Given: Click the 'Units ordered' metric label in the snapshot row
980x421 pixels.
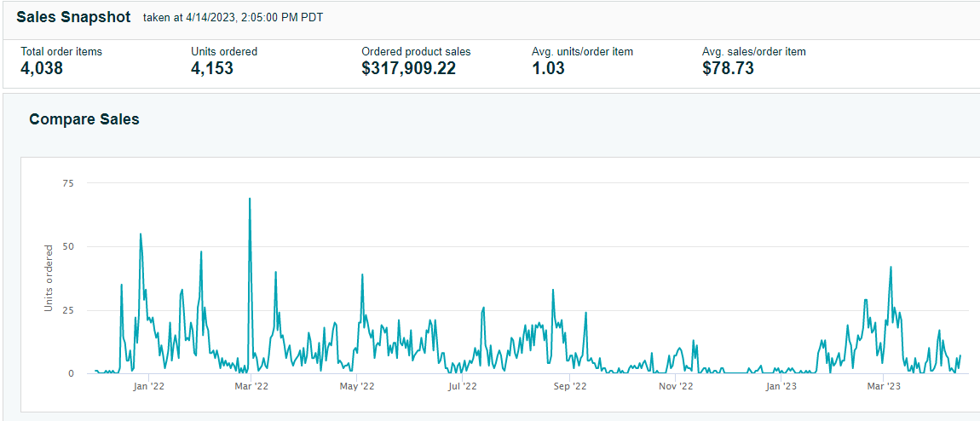Looking at the screenshot, I should [224, 52].
